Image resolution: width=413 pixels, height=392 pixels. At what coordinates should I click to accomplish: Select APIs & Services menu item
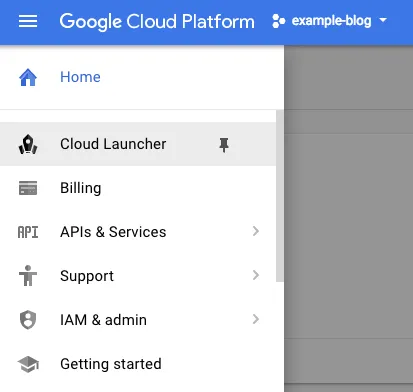coord(138,232)
